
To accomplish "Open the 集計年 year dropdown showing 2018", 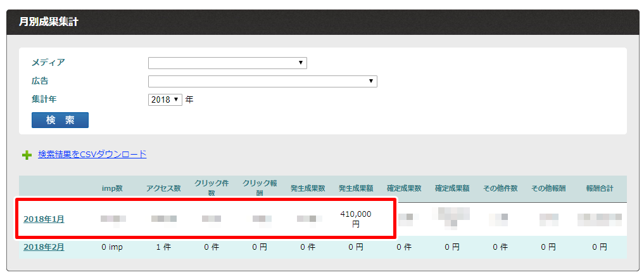I will 165,100.
